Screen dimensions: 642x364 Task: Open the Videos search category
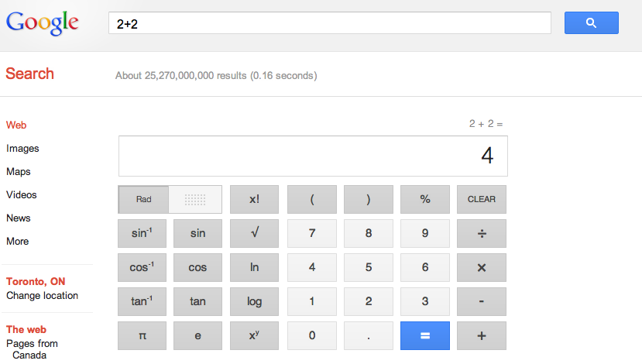point(22,194)
